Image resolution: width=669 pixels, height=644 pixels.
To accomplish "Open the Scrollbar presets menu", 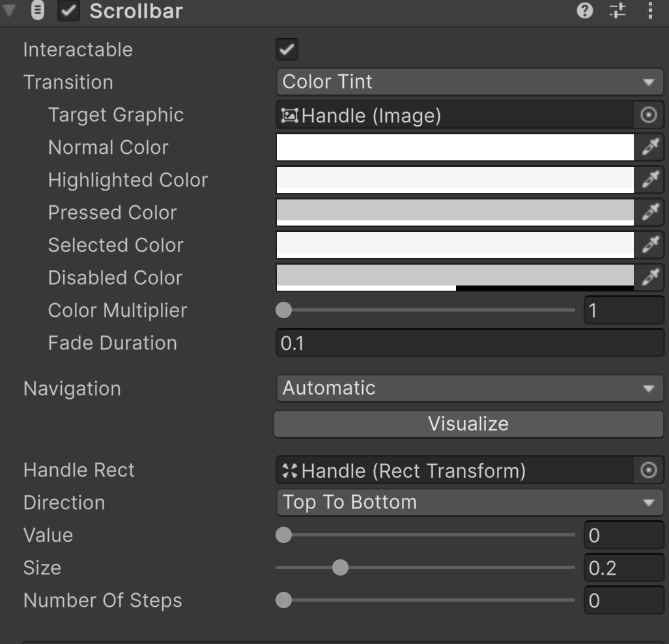I will point(618,10).
